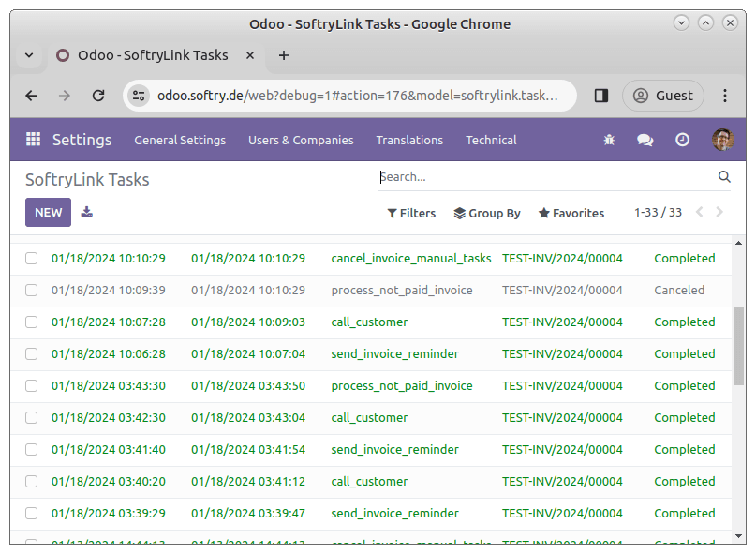Click the SoftryLink Tasks breadcrumb title

point(87,180)
